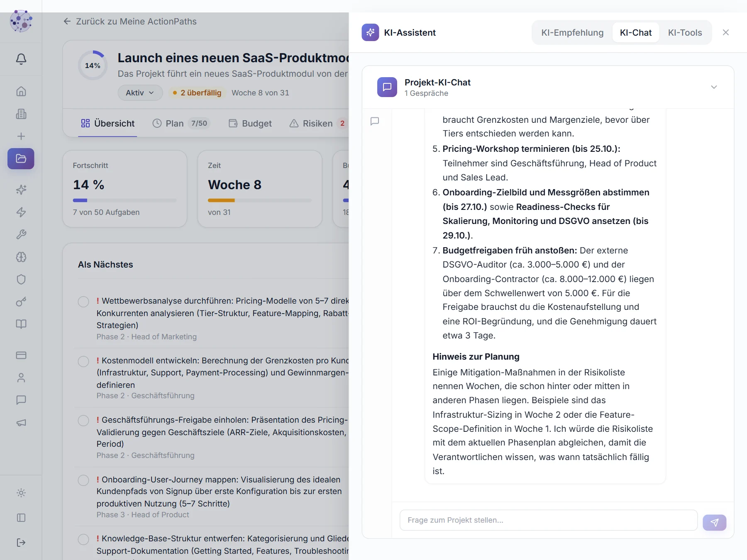The image size is (747, 560).
Task: Switch to the KI-Empfehlung tab
Action: click(572, 32)
